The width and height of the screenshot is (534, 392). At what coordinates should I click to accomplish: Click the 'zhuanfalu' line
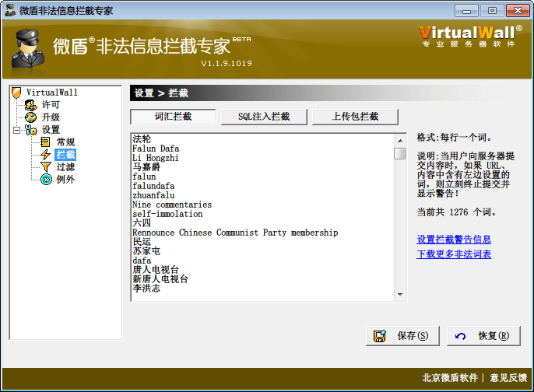pos(153,195)
